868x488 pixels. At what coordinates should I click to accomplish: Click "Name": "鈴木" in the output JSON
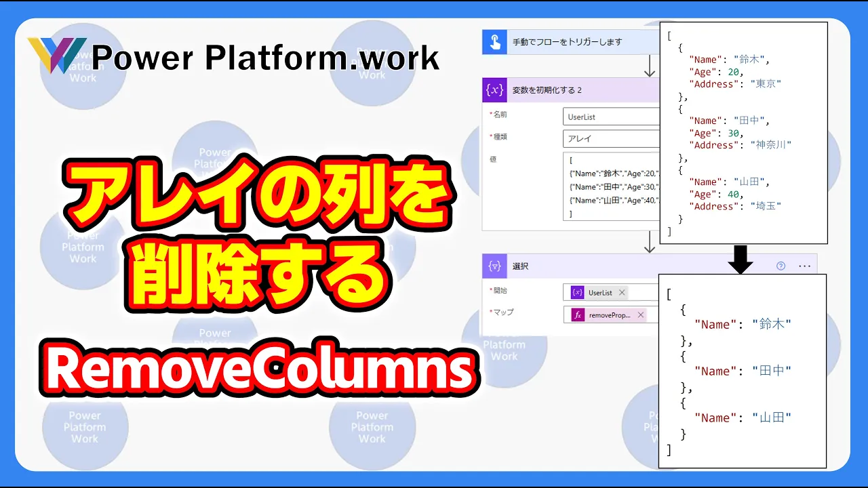(743, 325)
